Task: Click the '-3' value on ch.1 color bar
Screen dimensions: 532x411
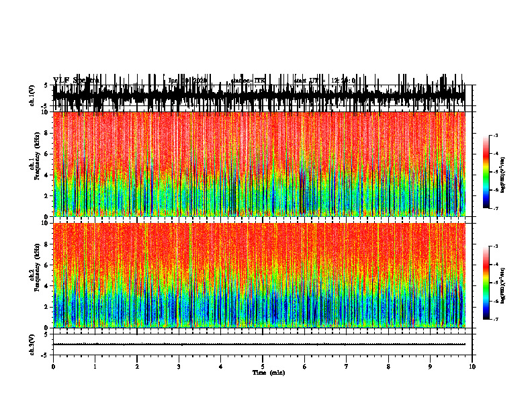Action: (496, 136)
